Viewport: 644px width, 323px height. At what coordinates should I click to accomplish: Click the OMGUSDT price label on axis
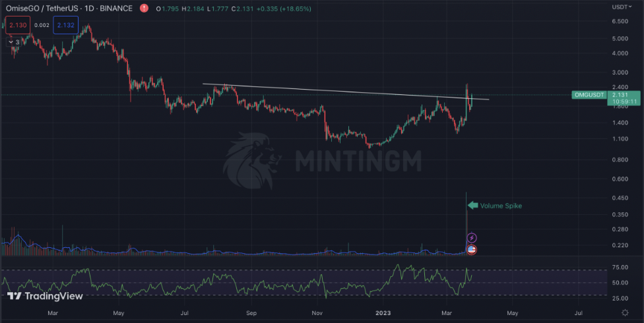tap(589, 95)
